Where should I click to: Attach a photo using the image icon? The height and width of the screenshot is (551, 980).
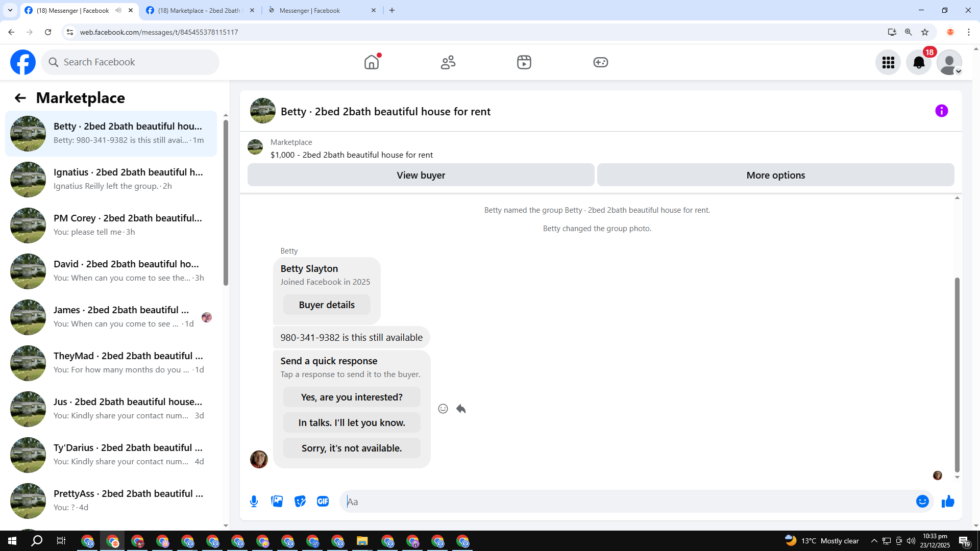click(x=277, y=502)
